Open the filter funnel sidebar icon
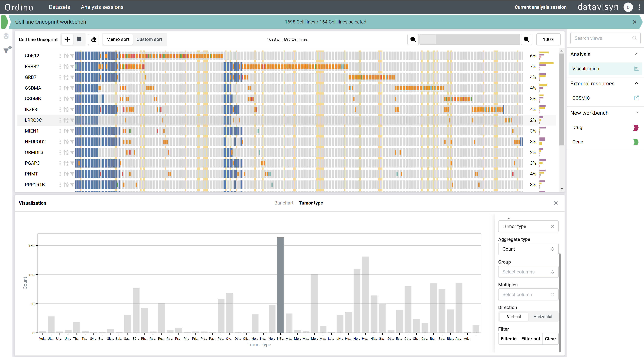 pos(7,50)
